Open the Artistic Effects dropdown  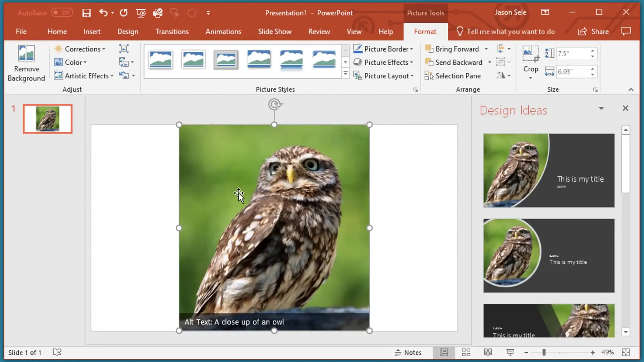coord(84,76)
